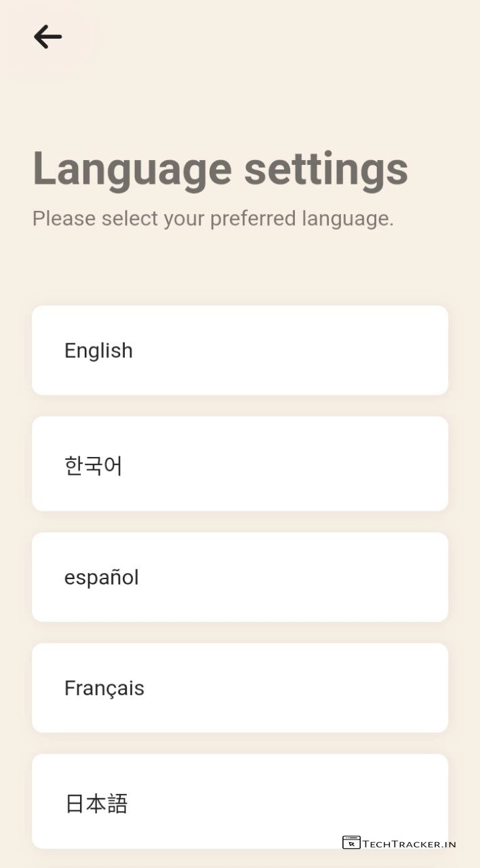
Task: Click the right side of the 한국어 card
Action: pyautogui.click(x=393, y=464)
